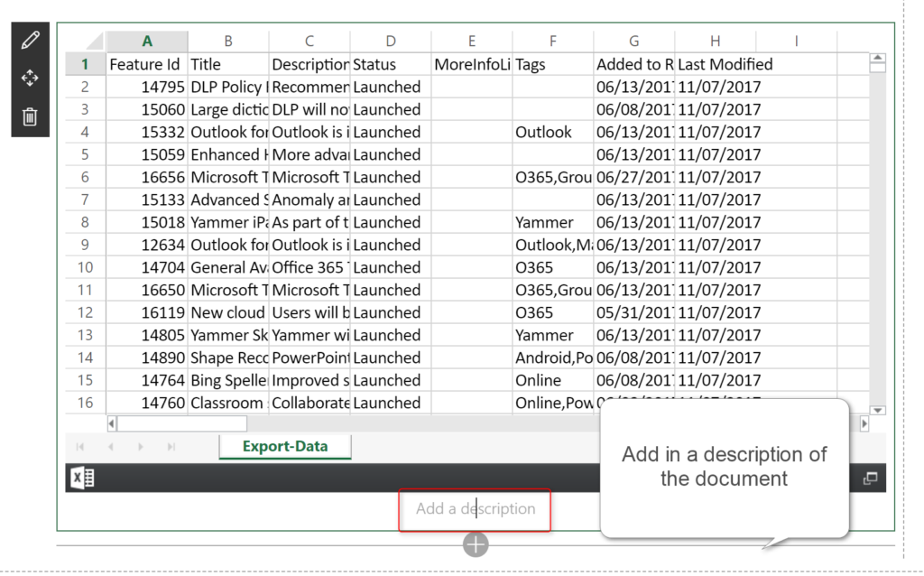
Task: Go to previous sheet navigation arrow
Action: pyautogui.click(x=111, y=447)
